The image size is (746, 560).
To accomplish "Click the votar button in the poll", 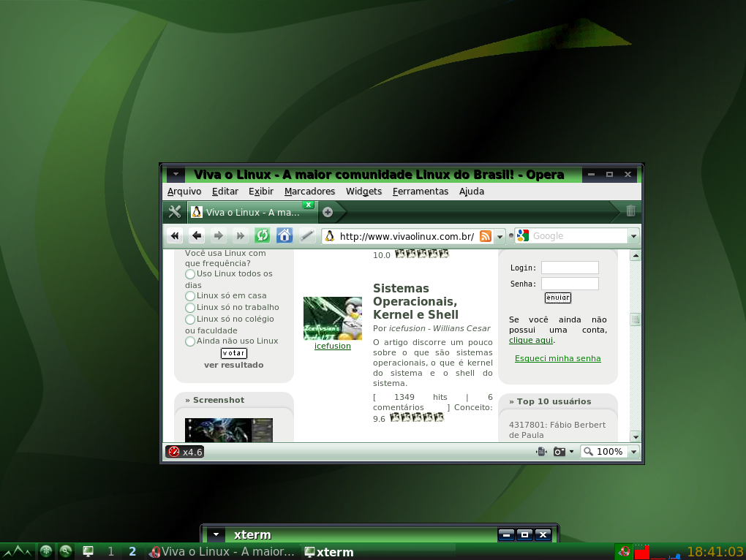I will coord(234,353).
